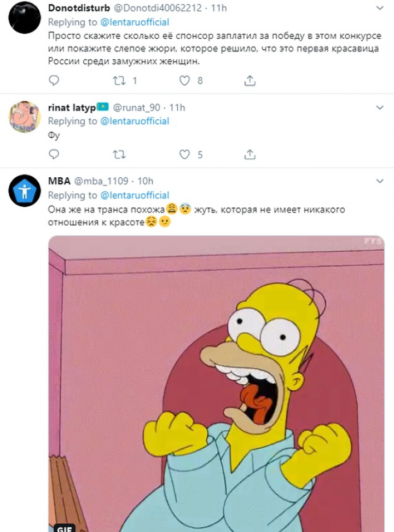Reply to rinat latyp's tweet

click(54, 154)
